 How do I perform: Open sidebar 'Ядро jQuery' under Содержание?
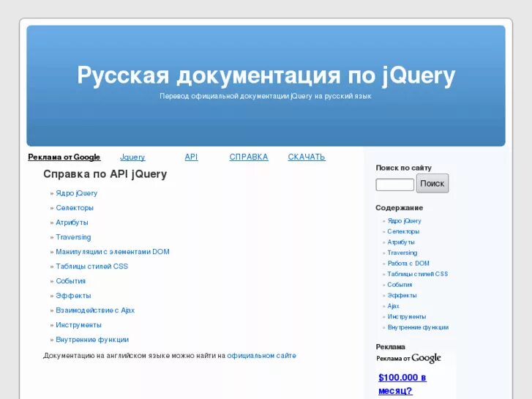tap(405, 220)
